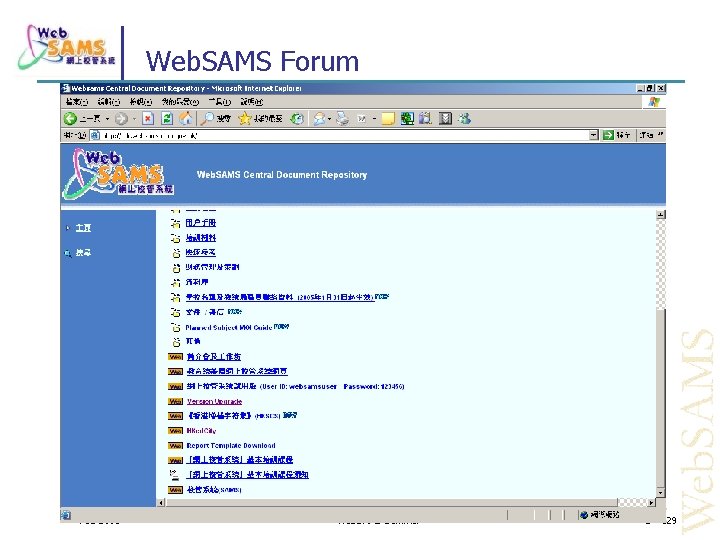Expand the address bar dropdown arrow
720x540 pixels.
tap(594, 135)
